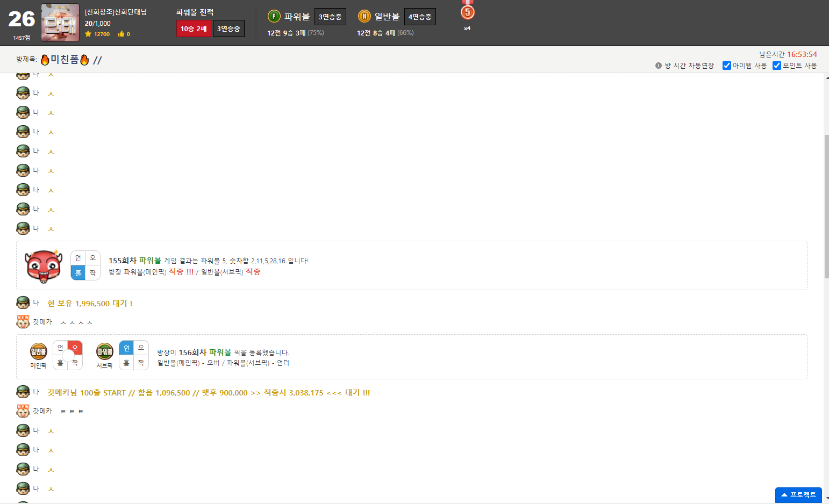Click 갓메카 NEW avatar beside ㅅㅅㅅㅅ message
The width and height of the screenshot is (829, 504).
coord(23,321)
